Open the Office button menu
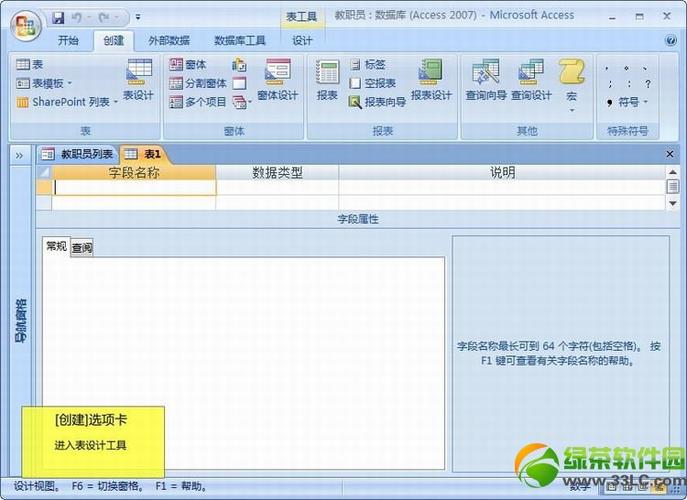 [25, 25]
